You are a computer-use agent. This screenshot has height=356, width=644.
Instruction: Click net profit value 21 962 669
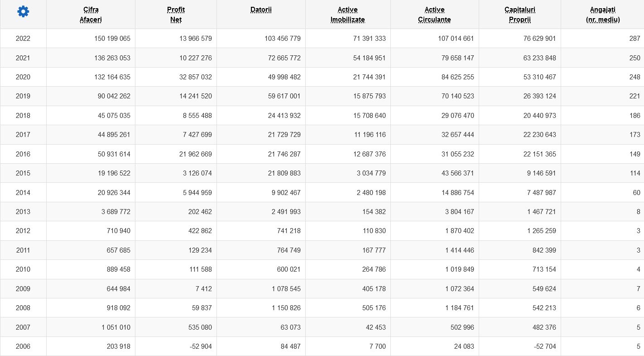[x=196, y=154]
